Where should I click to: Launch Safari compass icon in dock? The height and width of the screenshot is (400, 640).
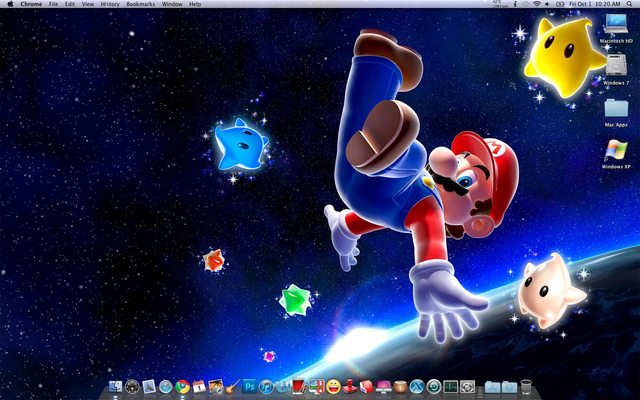(x=166, y=386)
